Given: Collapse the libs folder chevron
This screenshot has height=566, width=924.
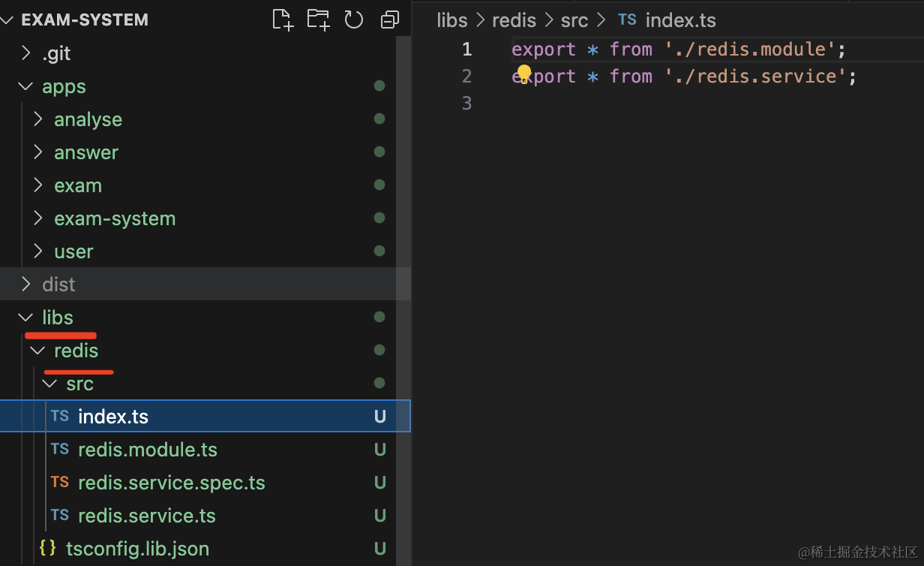Looking at the screenshot, I should 25,318.
